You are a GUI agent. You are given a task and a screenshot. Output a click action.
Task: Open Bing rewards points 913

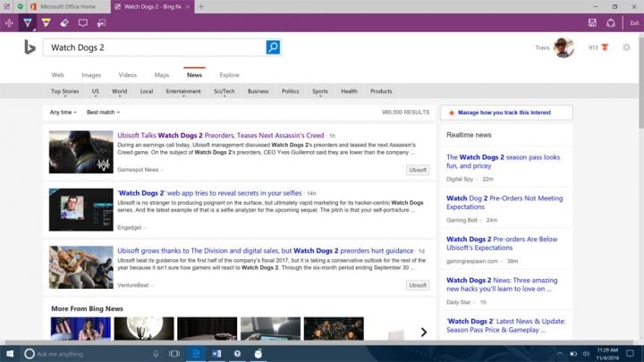[x=598, y=47]
